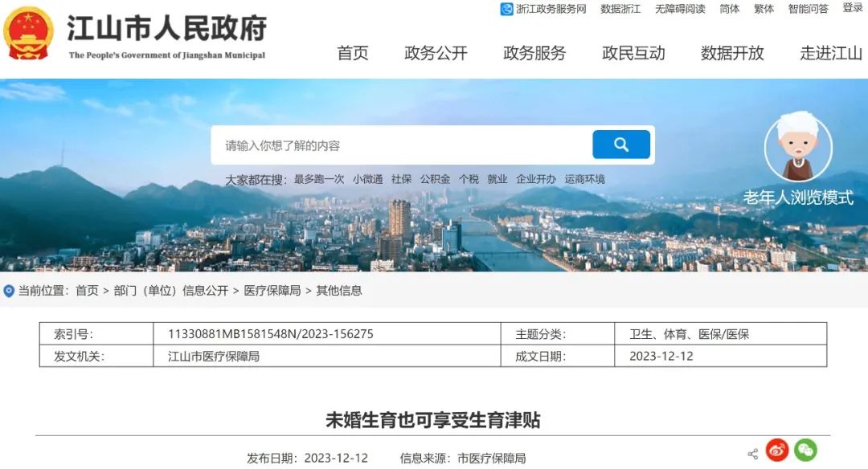Screen dimensions: 868x469
Task: Click the article title 未婚生育也可享受生育津贴
Action: 433,420
